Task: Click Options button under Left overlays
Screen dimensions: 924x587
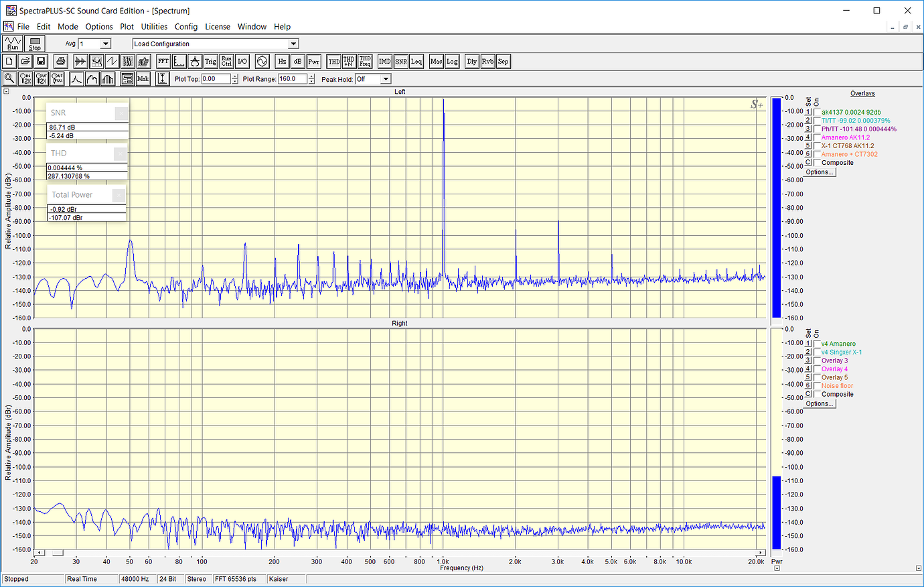Action: click(x=820, y=172)
